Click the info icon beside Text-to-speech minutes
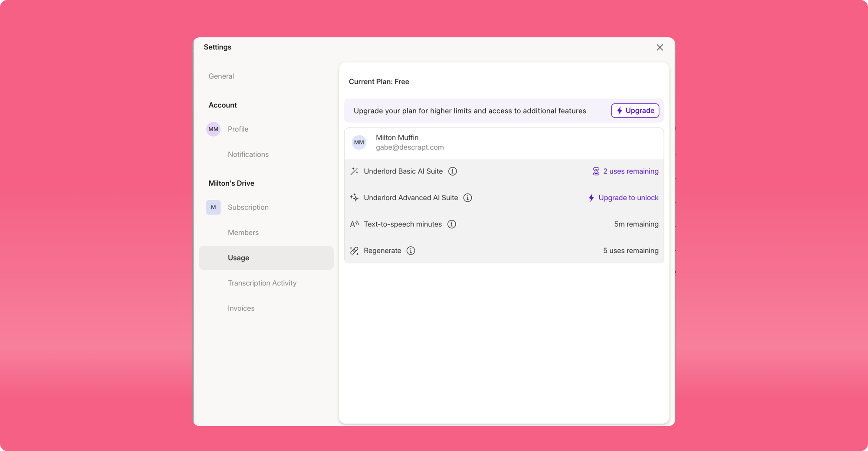This screenshot has height=451, width=868. tap(451, 224)
